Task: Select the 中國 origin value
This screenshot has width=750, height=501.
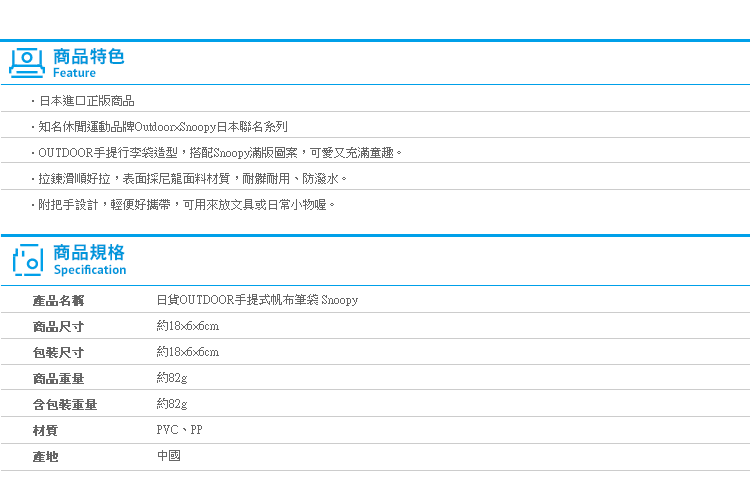Action: (169, 456)
